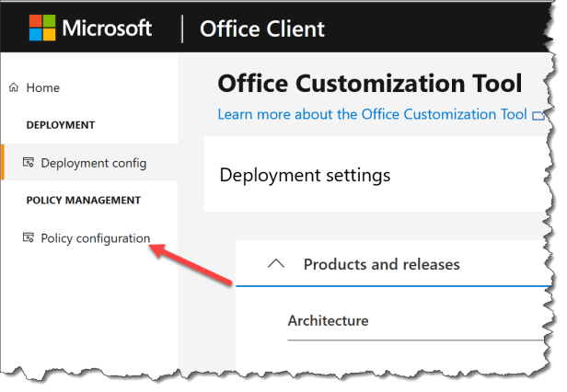Click the Home house icon
Screen dimensions: 567x392
14,87
